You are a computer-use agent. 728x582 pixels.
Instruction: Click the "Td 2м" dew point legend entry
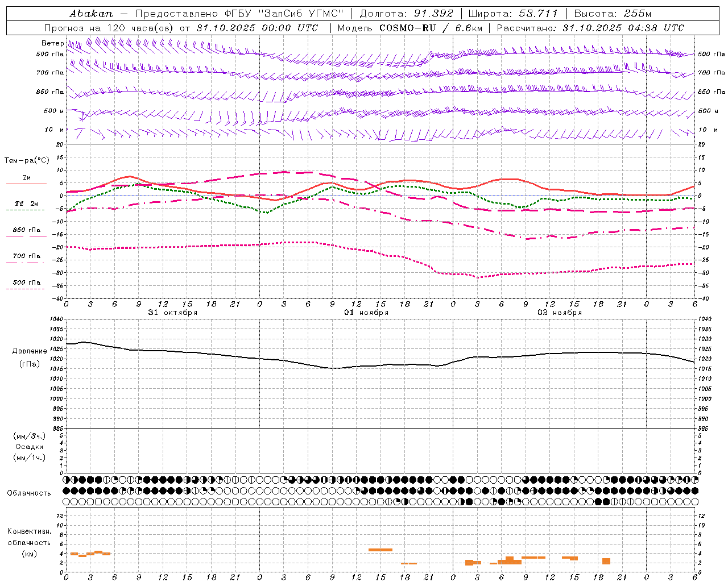point(27,203)
